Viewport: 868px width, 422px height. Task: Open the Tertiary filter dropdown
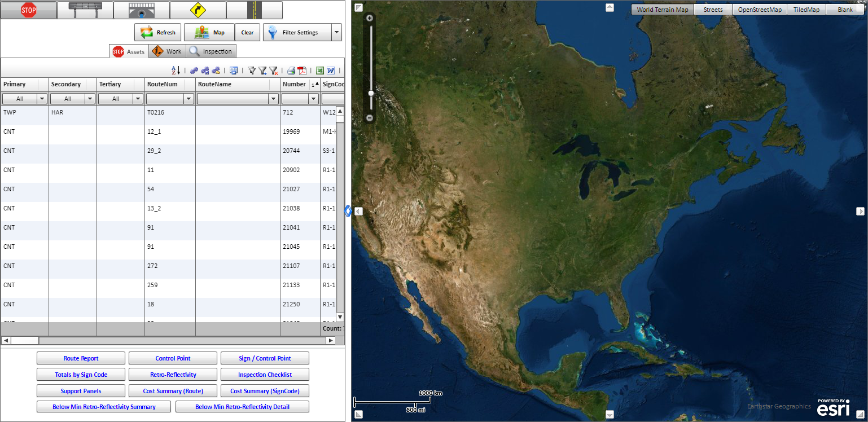tap(138, 99)
